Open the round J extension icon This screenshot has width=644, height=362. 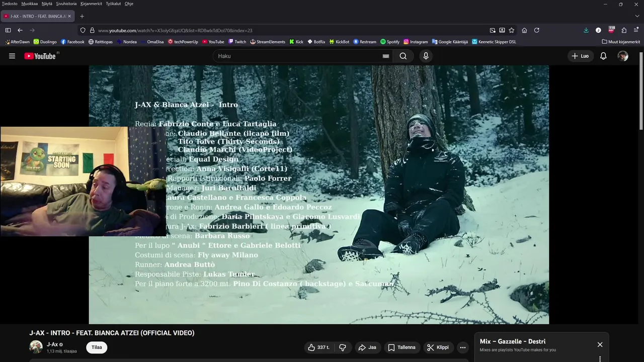point(598,30)
